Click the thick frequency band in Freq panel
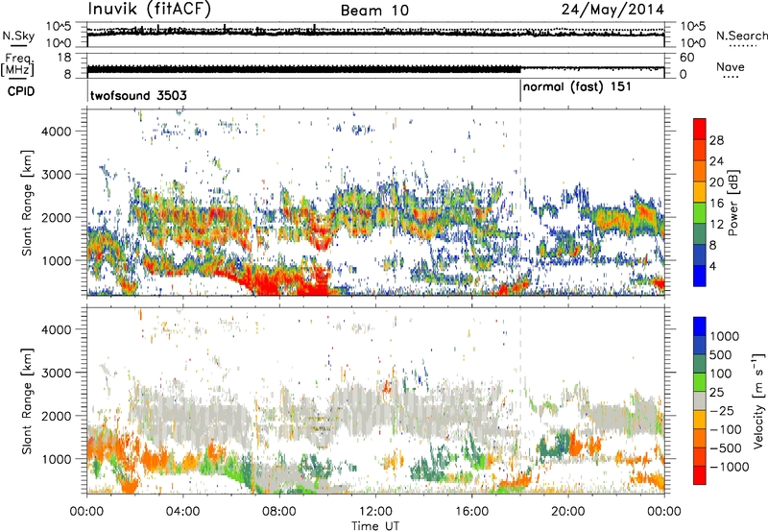Image resolution: width=768 pixels, height=532 pixels. tap(303, 70)
